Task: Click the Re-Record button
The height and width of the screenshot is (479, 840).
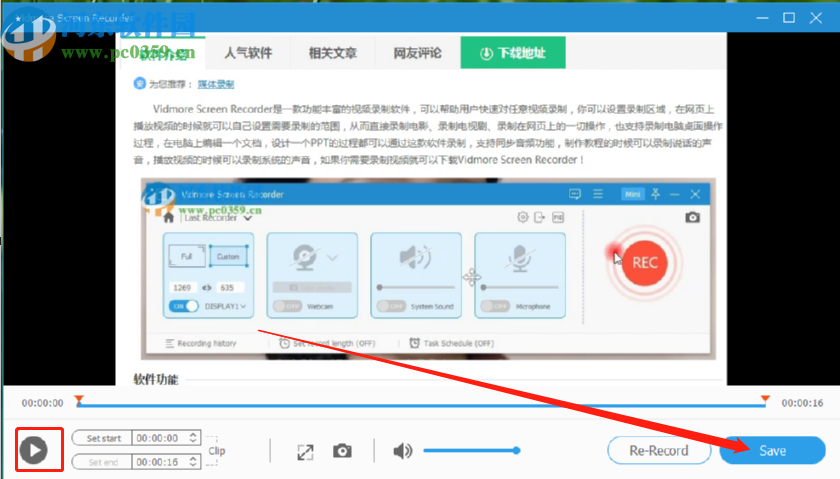Action: 659,451
